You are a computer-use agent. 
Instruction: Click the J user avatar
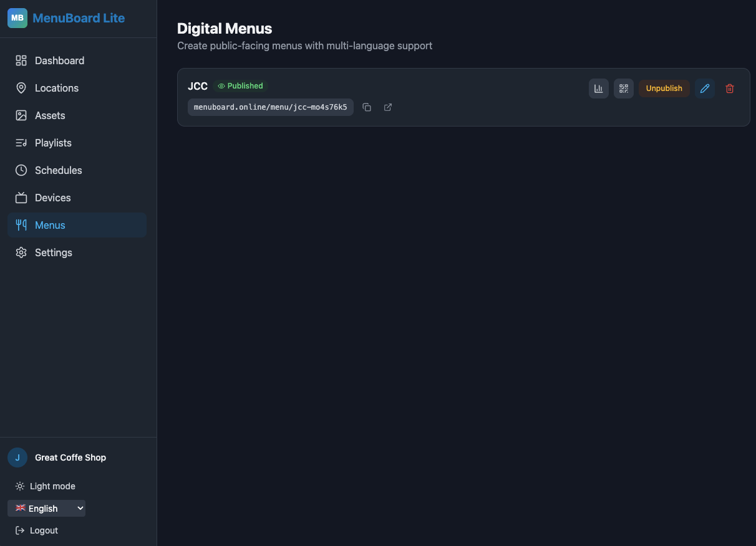point(17,457)
